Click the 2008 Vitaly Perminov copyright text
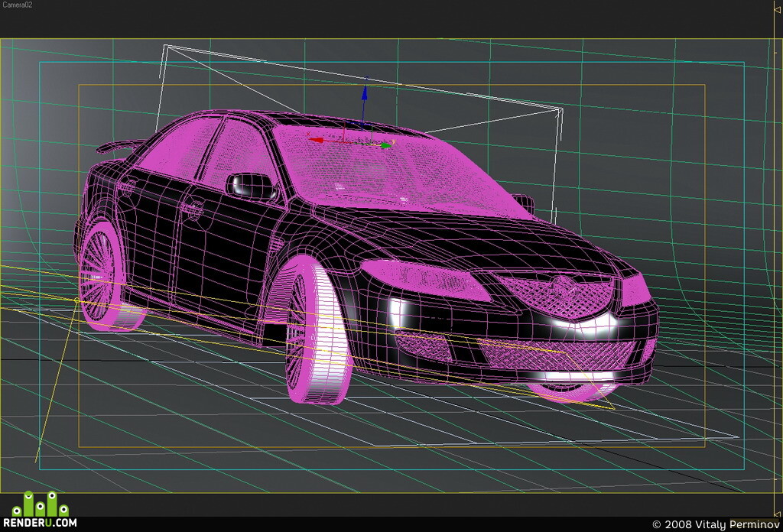 coord(716,524)
